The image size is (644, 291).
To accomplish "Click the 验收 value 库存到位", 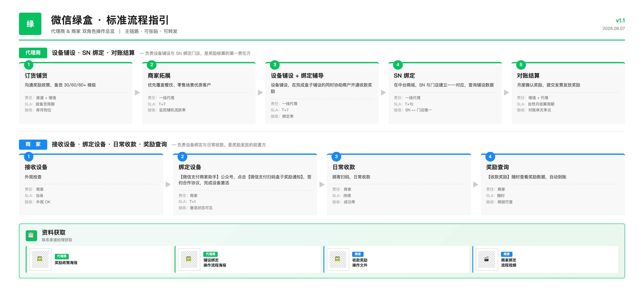I will tap(43, 110).
